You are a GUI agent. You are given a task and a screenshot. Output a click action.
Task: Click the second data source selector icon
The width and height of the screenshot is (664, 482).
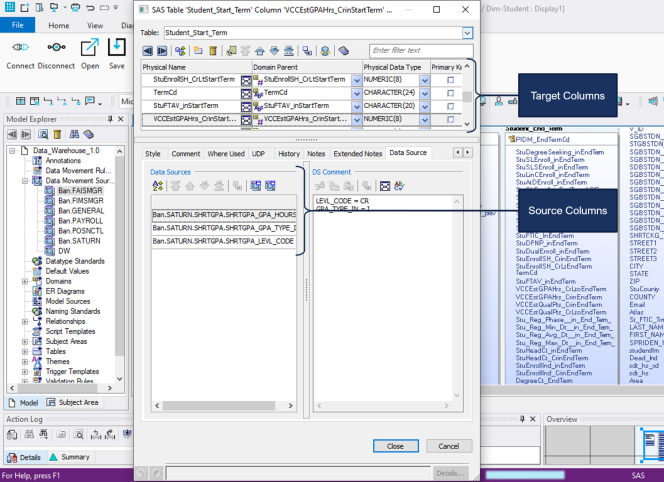tap(270, 186)
